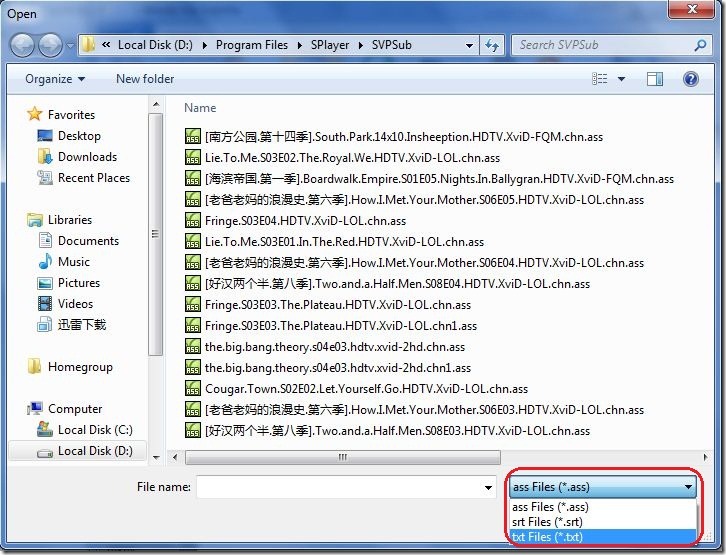This screenshot has height=555, width=726.
Task: Click the Downloads folder icon
Action: (45, 157)
